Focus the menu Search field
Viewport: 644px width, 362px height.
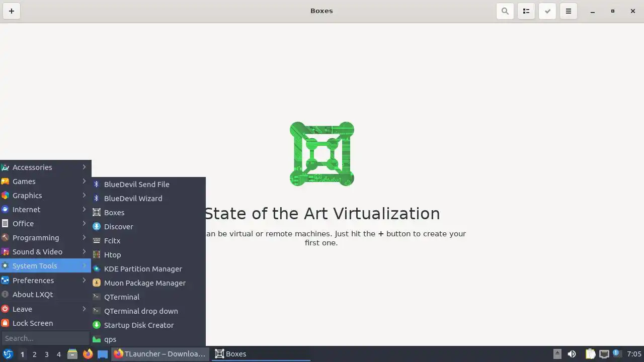click(45, 338)
